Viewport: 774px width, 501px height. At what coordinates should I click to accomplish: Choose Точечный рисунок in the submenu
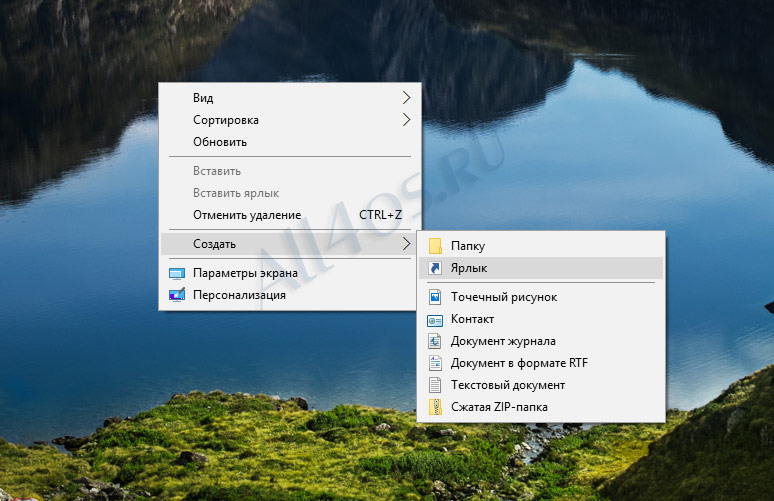pyautogui.click(x=541, y=297)
